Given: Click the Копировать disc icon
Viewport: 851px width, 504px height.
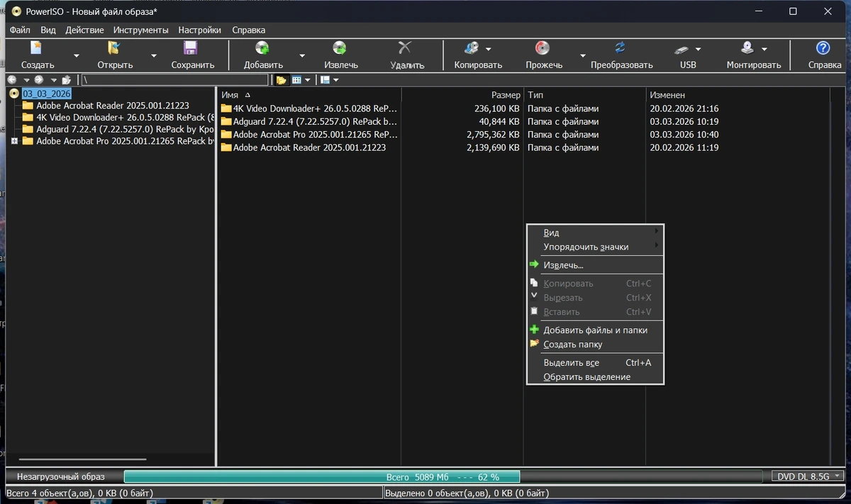Looking at the screenshot, I should 471,48.
